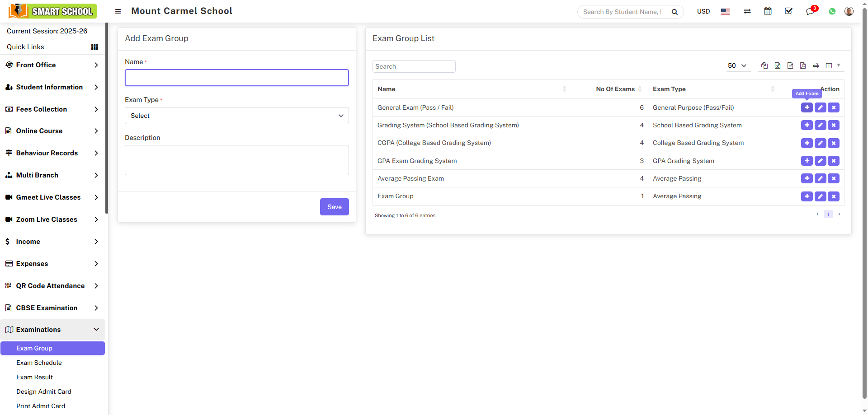Expand the Fees Collection sidebar menu

[x=52, y=109]
